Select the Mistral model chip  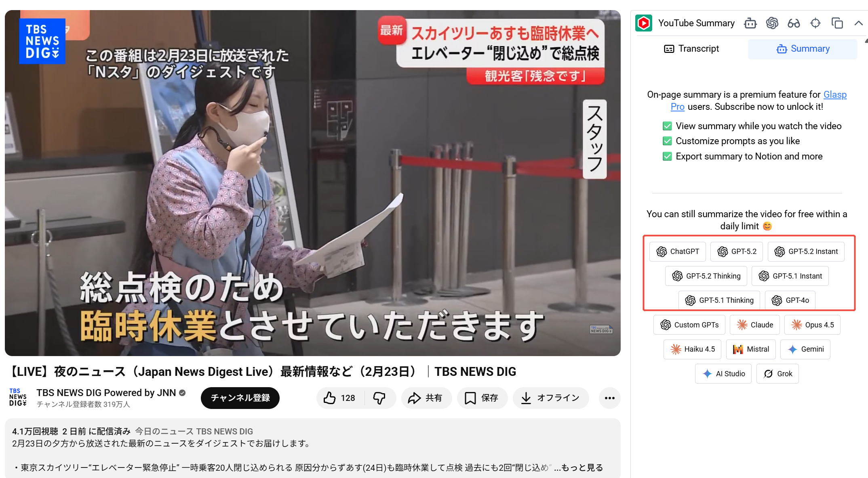click(x=750, y=349)
